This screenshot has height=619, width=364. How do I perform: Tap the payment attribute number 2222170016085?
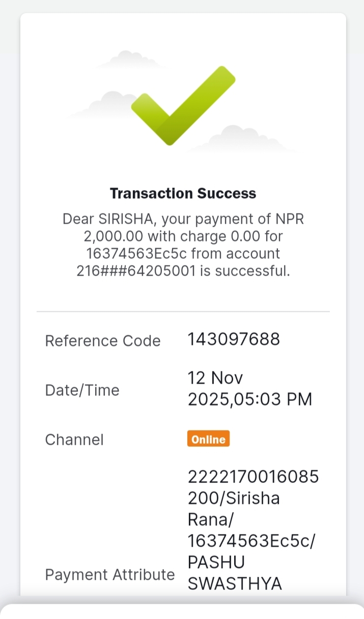(x=253, y=477)
